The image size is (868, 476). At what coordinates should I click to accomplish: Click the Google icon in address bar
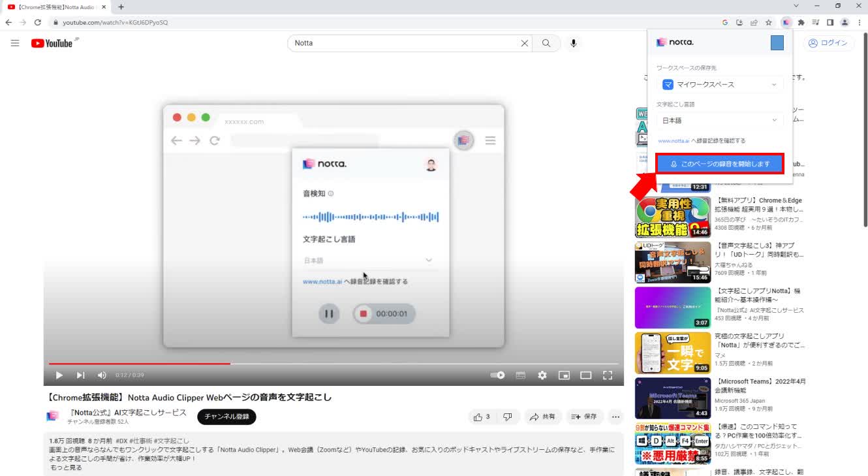coord(725,22)
